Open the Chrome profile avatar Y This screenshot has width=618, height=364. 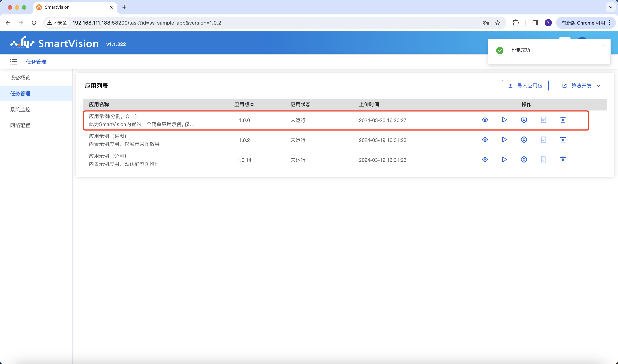548,23
